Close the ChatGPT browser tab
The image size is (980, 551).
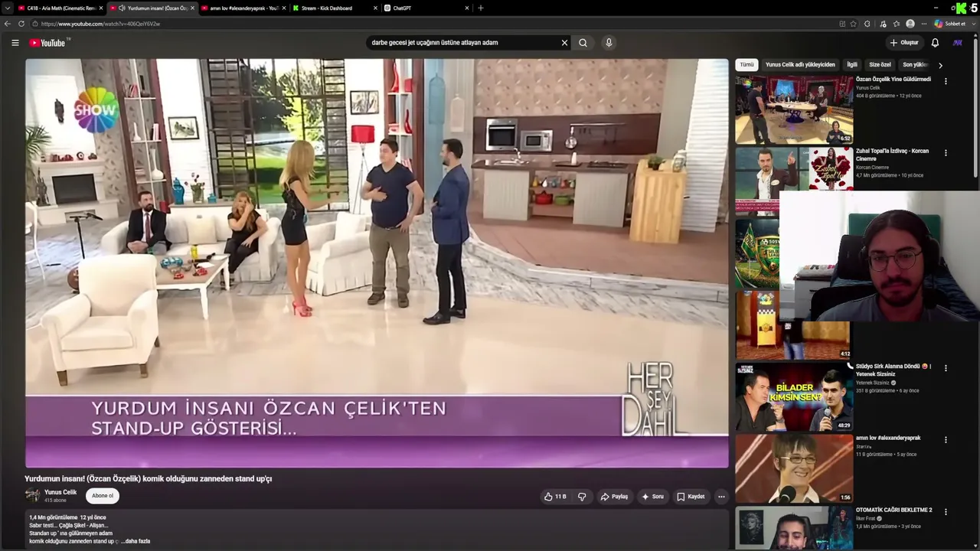[466, 8]
